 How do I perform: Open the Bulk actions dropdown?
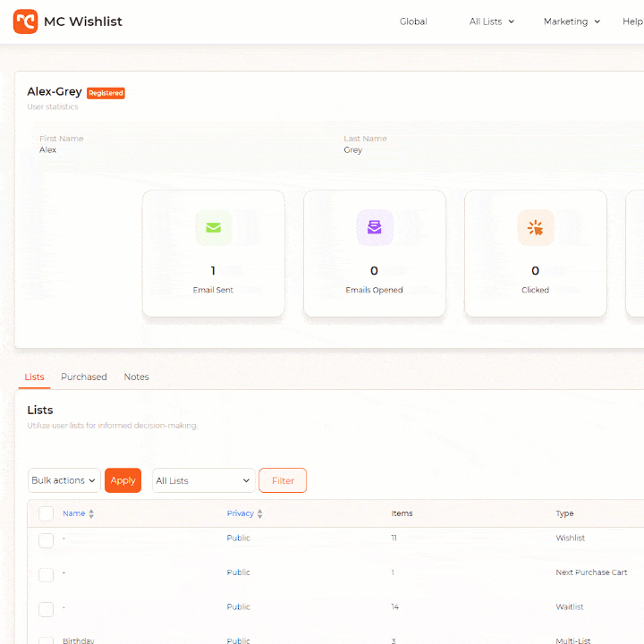(64, 480)
